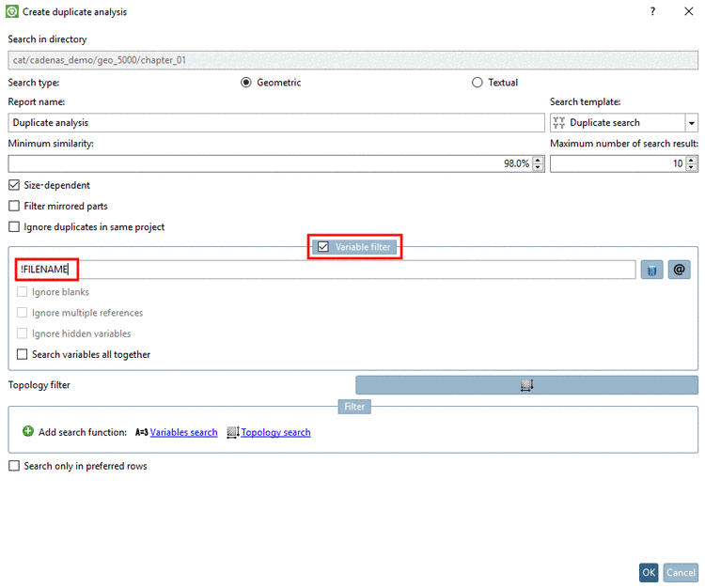The height and width of the screenshot is (588, 705).
Task: Click the trash icon beside the variable field
Action: pyautogui.click(x=651, y=270)
